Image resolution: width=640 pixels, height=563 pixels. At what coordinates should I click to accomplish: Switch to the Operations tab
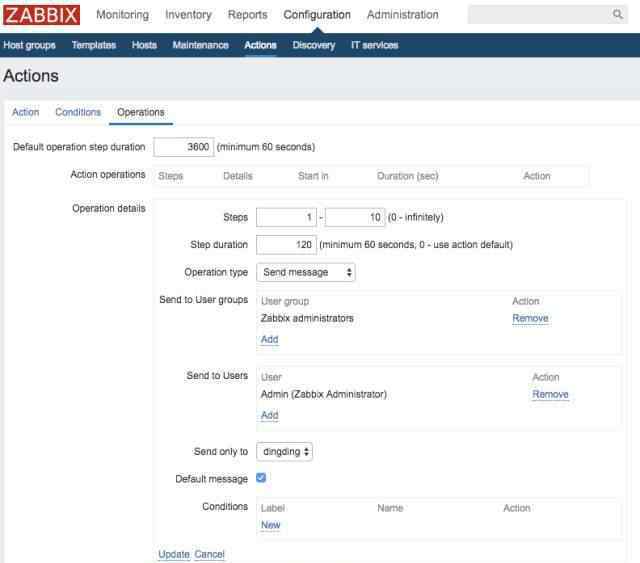tap(141, 112)
